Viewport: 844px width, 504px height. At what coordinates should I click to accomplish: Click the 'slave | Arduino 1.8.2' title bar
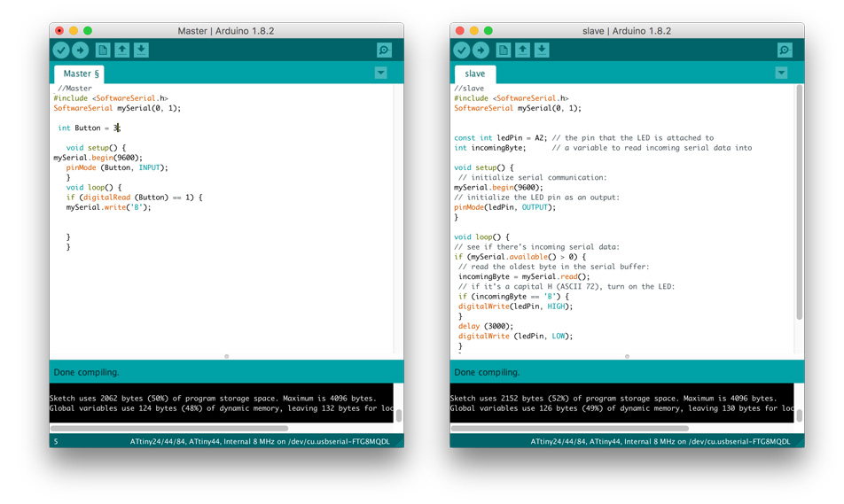click(x=627, y=31)
